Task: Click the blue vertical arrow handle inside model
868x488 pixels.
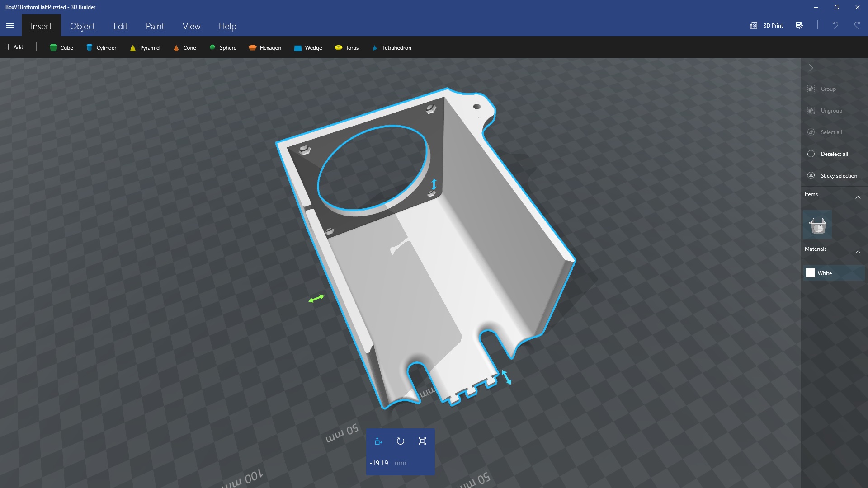Action: tap(434, 184)
